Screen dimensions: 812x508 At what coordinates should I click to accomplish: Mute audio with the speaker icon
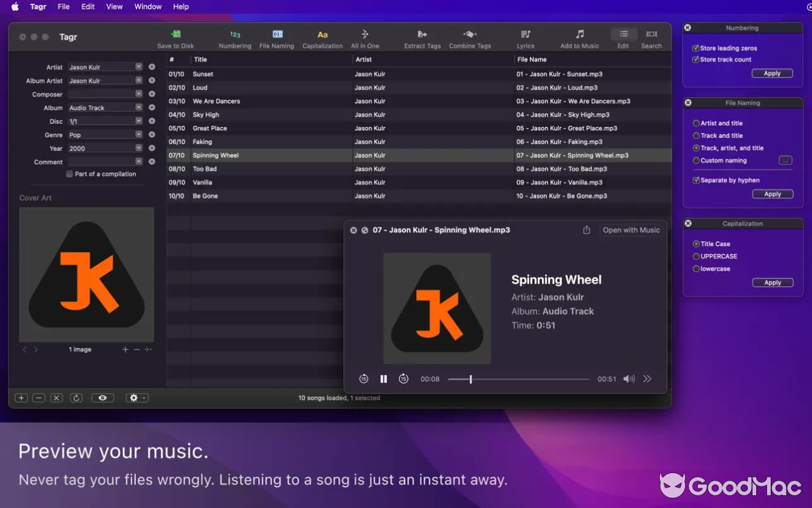pyautogui.click(x=629, y=379)
